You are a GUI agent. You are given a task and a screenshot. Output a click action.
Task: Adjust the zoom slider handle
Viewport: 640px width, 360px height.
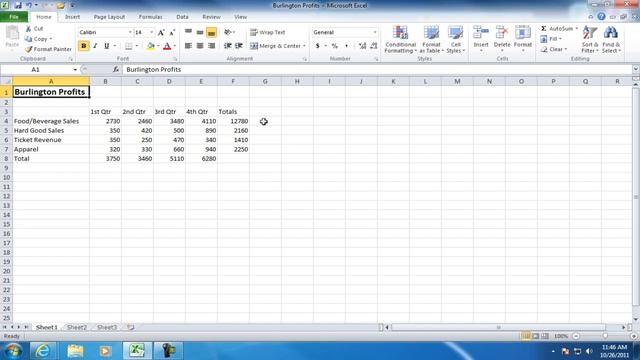point(605,336)
